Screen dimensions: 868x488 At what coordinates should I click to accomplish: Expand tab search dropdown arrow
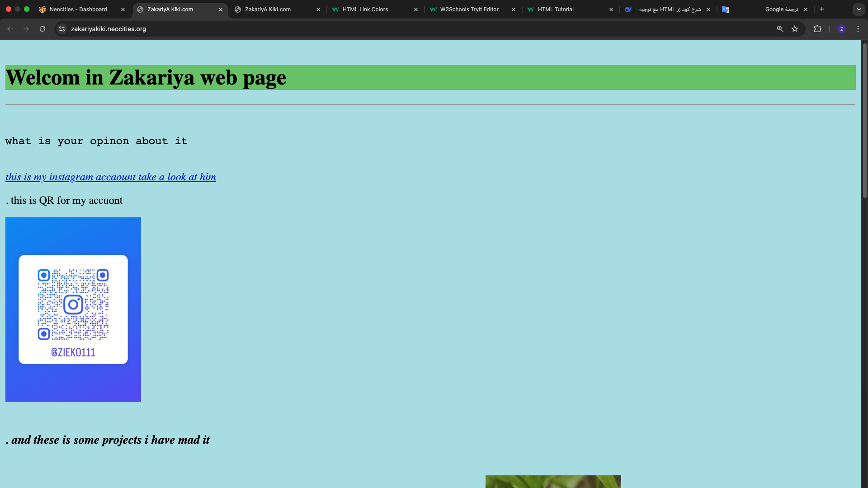point(859,9)
